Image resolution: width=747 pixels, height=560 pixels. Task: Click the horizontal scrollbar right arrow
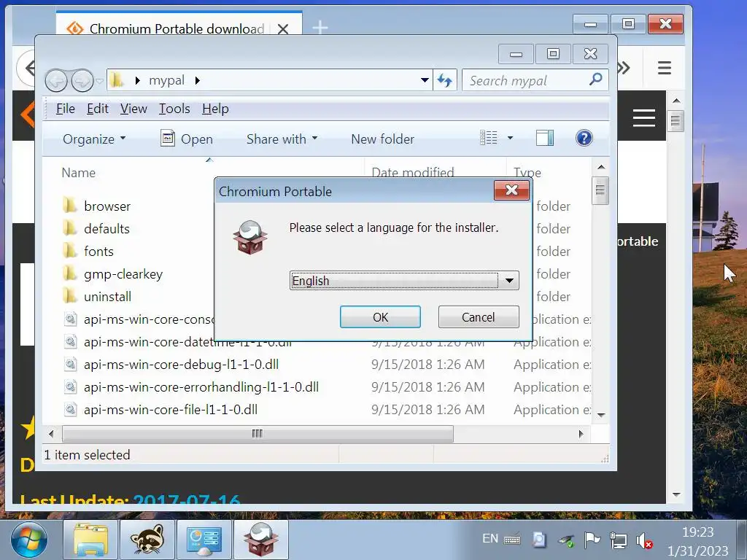[581, 434]
